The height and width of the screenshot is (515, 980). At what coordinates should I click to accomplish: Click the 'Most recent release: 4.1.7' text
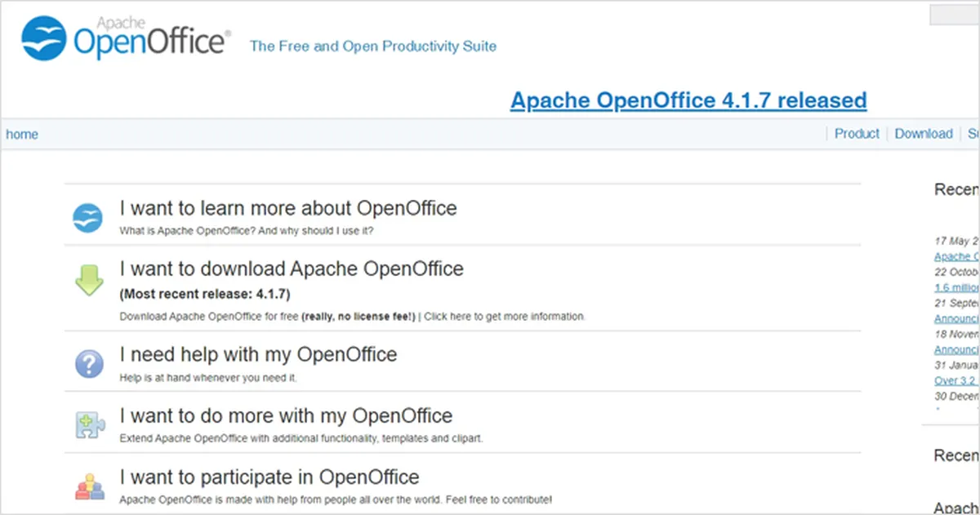(x=205, y=294)
